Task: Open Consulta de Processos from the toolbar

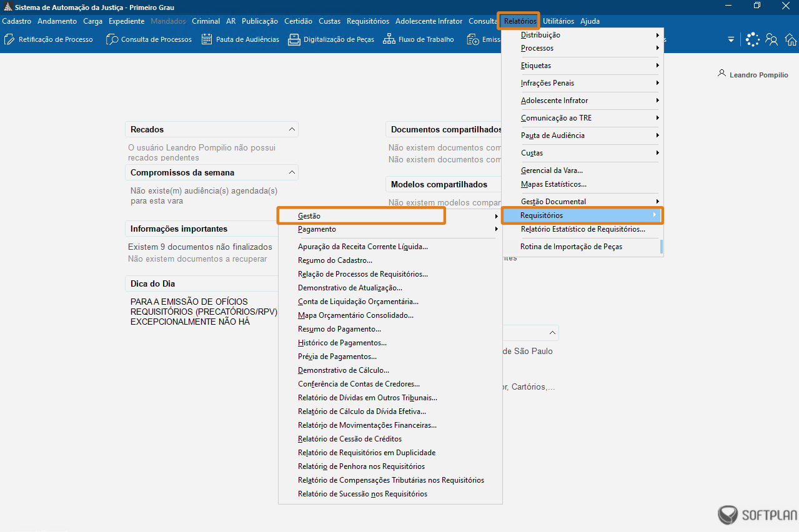Action: point(149,39)
